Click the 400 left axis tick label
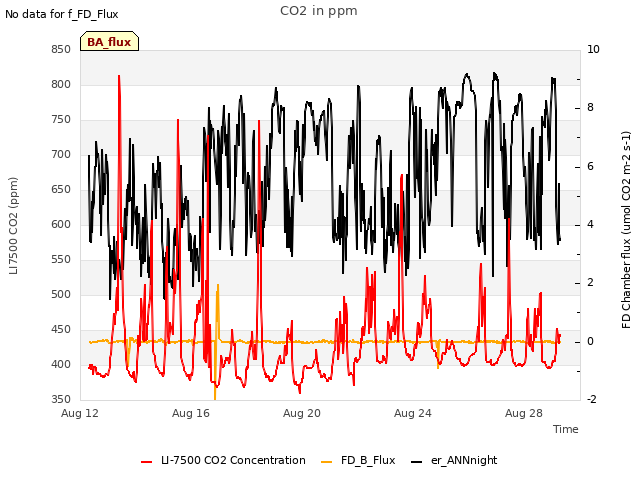This screenshot has width=640, height=480. pyautogui.click(x=61, y=364)
